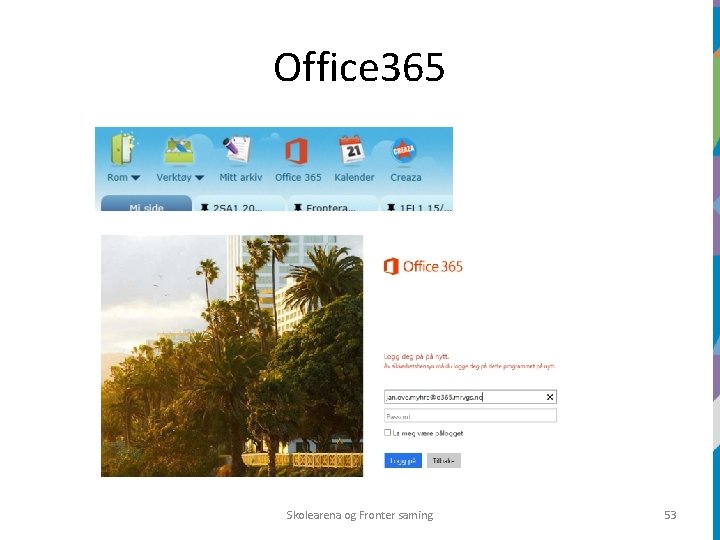
Task: Expand the Rom dropdown arrow
Action: point(135,178)
